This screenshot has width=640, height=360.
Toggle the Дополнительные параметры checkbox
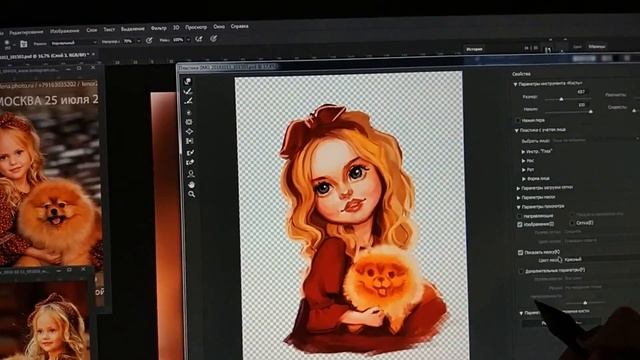521,271
